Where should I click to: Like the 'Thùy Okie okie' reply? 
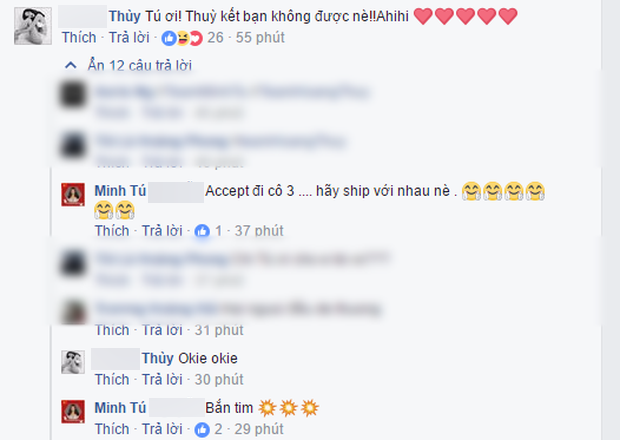(x=112, y=379)
